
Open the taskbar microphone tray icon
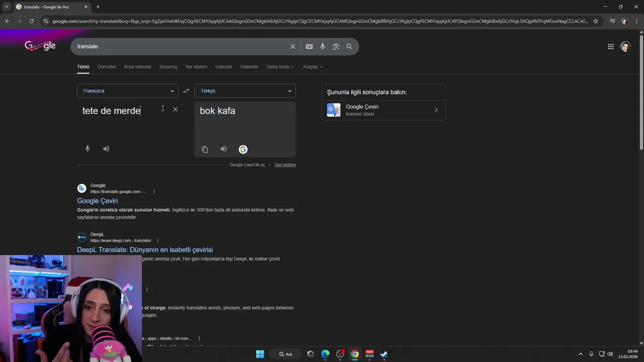591,354
